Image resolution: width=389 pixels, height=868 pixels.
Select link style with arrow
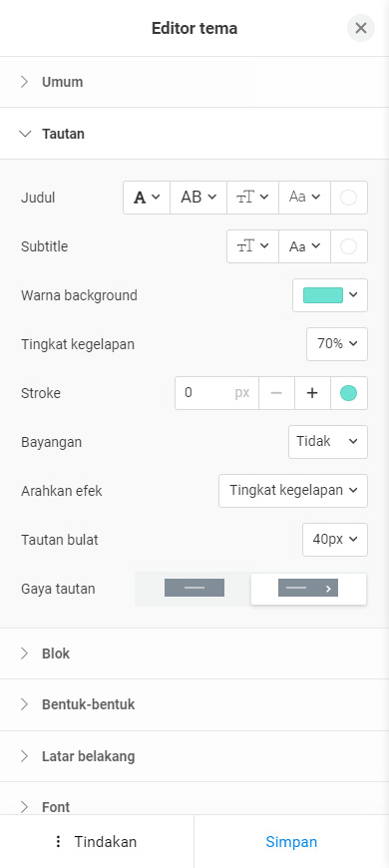[308, 588]
